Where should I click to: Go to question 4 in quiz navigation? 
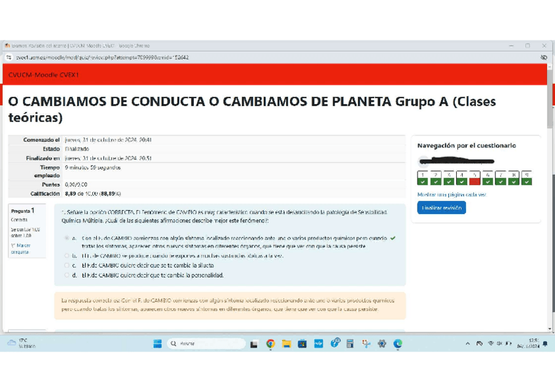pos(461,178)
